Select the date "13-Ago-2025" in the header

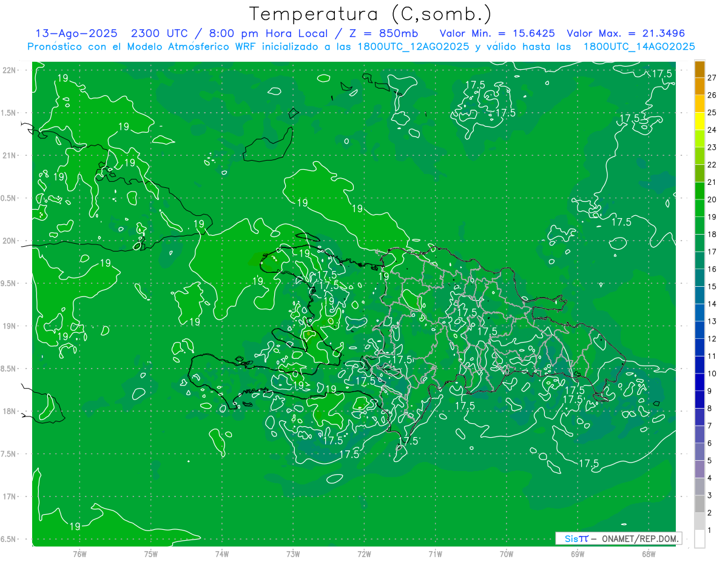click(76, 33)
